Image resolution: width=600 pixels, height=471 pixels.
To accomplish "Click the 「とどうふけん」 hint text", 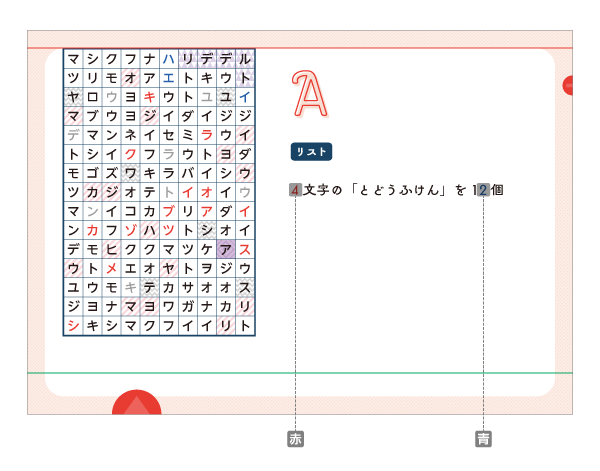I will click(x=398, y=190).
